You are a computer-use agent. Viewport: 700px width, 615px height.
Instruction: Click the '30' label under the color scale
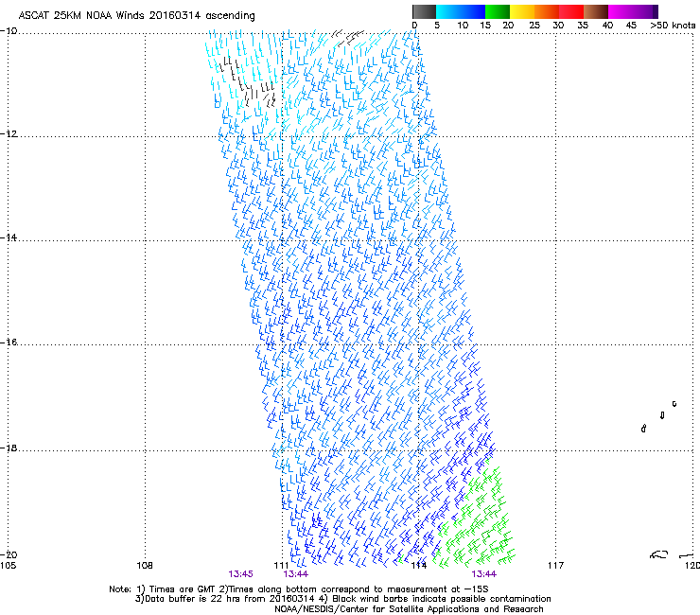(558, 26)
